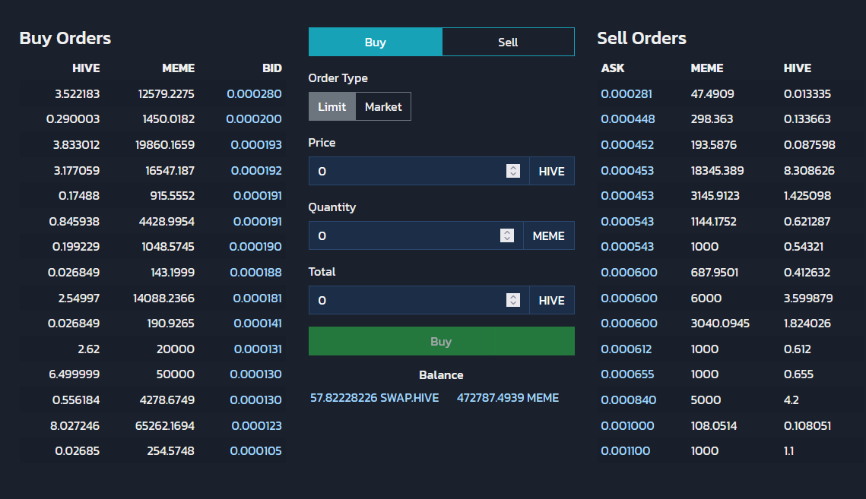The image size is (866, 499).
Task: Click buy order MEME amount 16547.187
Action: tap(170, 171)
